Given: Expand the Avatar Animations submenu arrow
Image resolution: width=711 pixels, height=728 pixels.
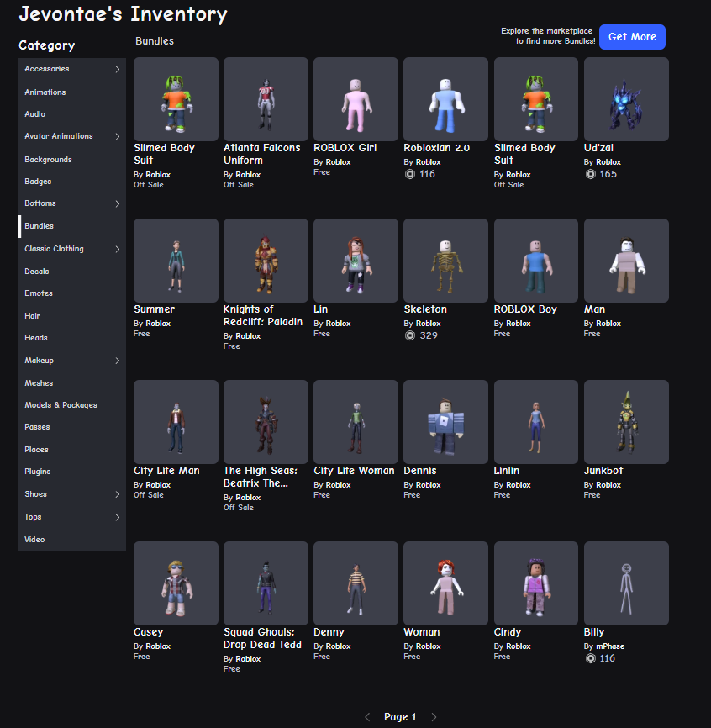Looking at the screenshot, I should tap(118, 136).
